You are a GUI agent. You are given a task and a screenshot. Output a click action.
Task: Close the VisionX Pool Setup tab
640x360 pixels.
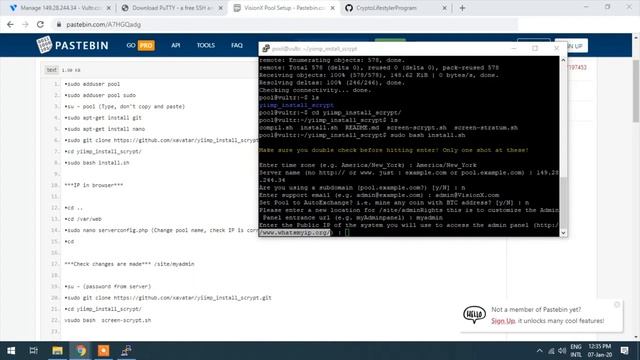pos(333,8)
